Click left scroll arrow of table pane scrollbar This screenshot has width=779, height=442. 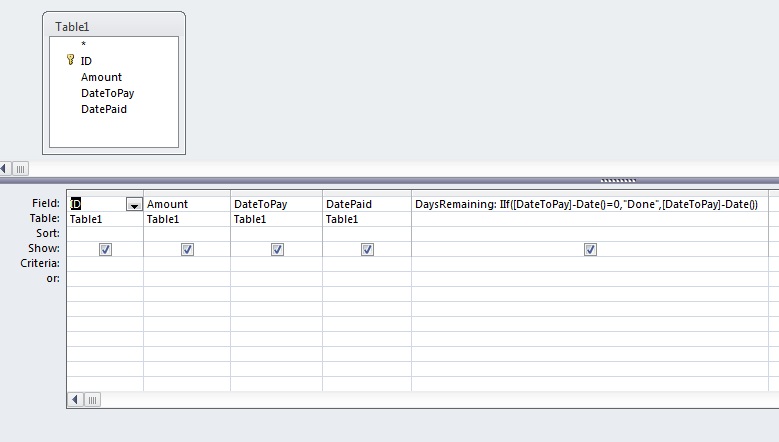click(5, 169)
